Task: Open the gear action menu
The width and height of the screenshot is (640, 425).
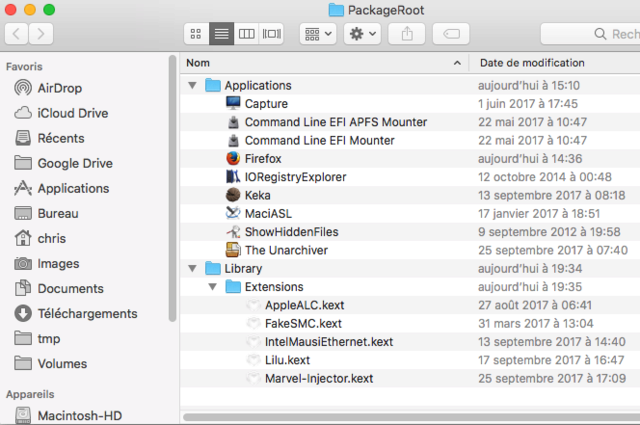Action: coord(362,34)
